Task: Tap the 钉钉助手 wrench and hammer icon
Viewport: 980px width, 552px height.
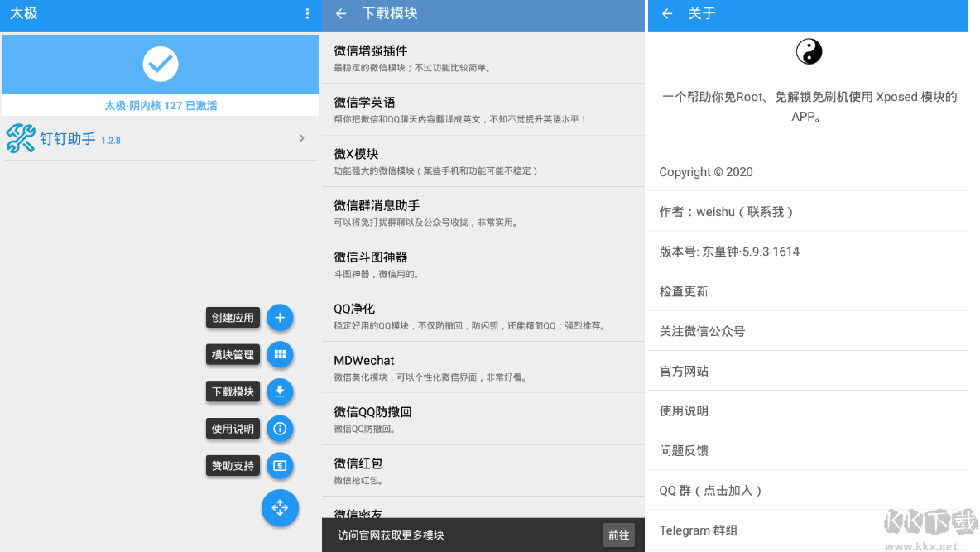Action: (20, 138)
